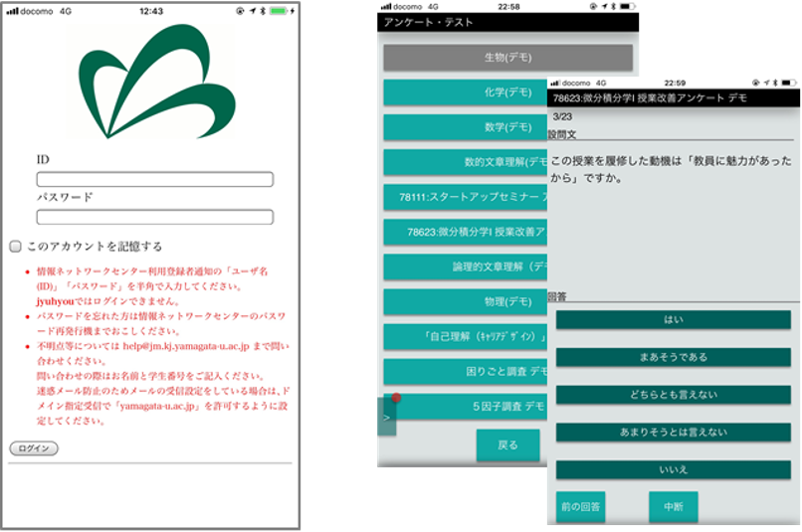Image resolution: width=802 pixels, height=532 pixels.
Task: Click the ログイン button
Action: [x=34, y=448]
